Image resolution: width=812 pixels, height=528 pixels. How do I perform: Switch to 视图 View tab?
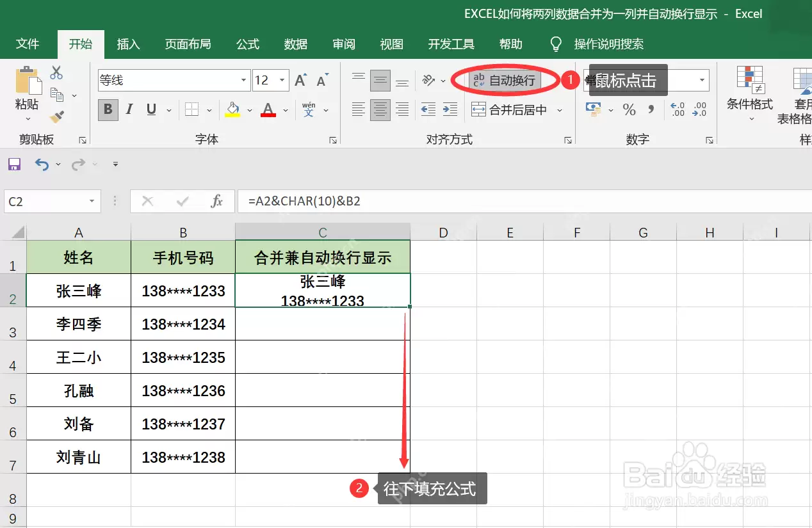point(391,44)
